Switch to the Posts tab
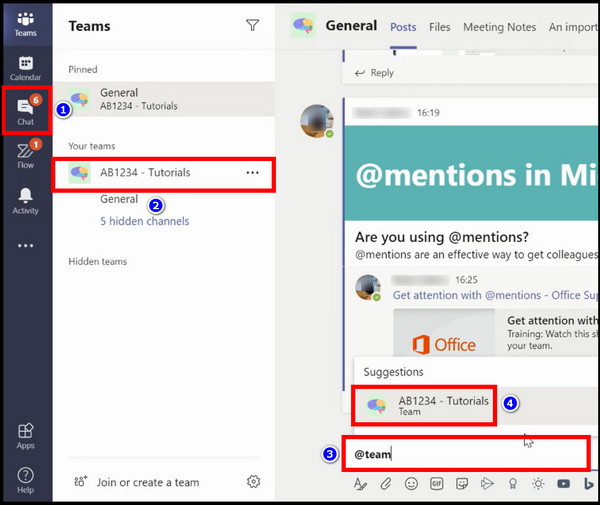 point(403,27)
